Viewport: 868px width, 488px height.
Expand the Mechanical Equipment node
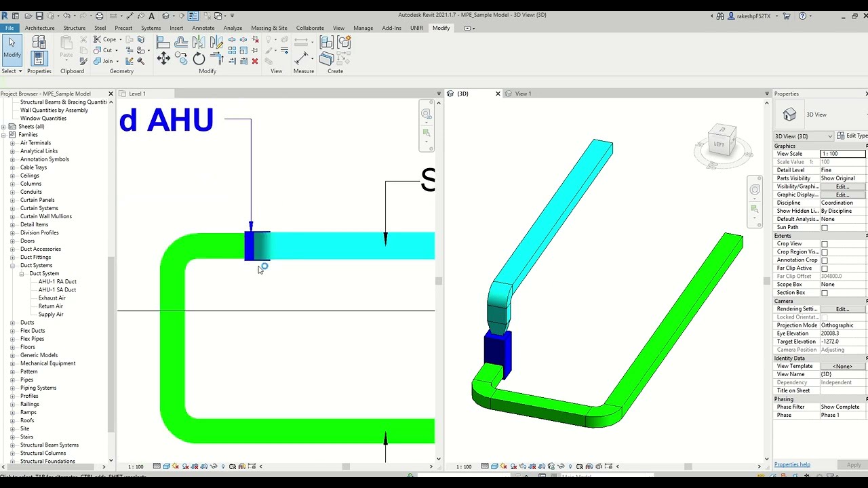pos(12,363)
